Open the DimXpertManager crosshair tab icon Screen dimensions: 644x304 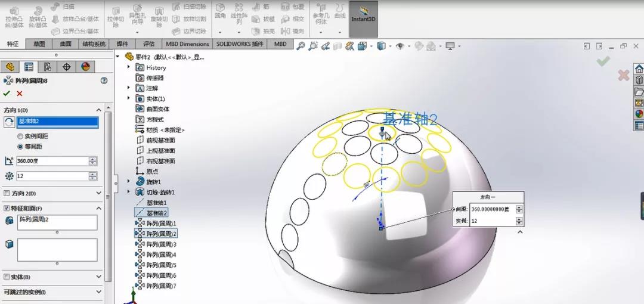67,67
